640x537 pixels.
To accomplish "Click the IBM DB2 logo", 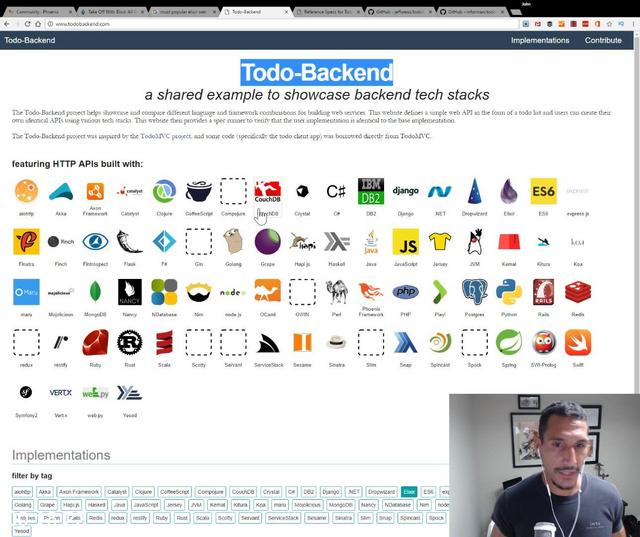I will coord(371,191).
